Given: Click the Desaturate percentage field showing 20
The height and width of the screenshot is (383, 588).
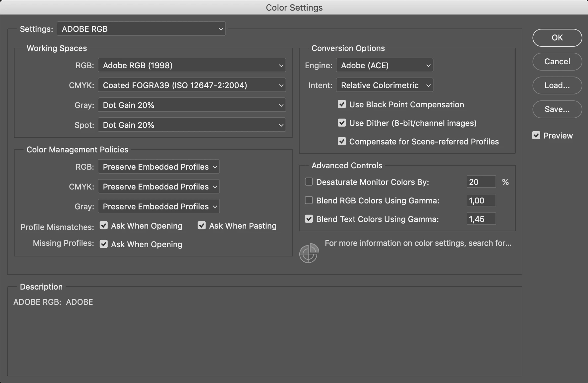Looking at the screenshot, I should 481,182.
